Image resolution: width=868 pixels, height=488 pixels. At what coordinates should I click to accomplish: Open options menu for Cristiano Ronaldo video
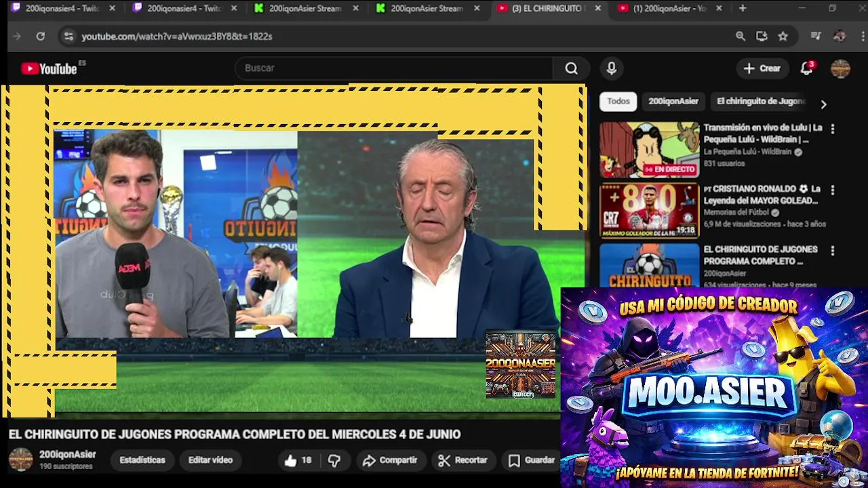coord(833,190)
